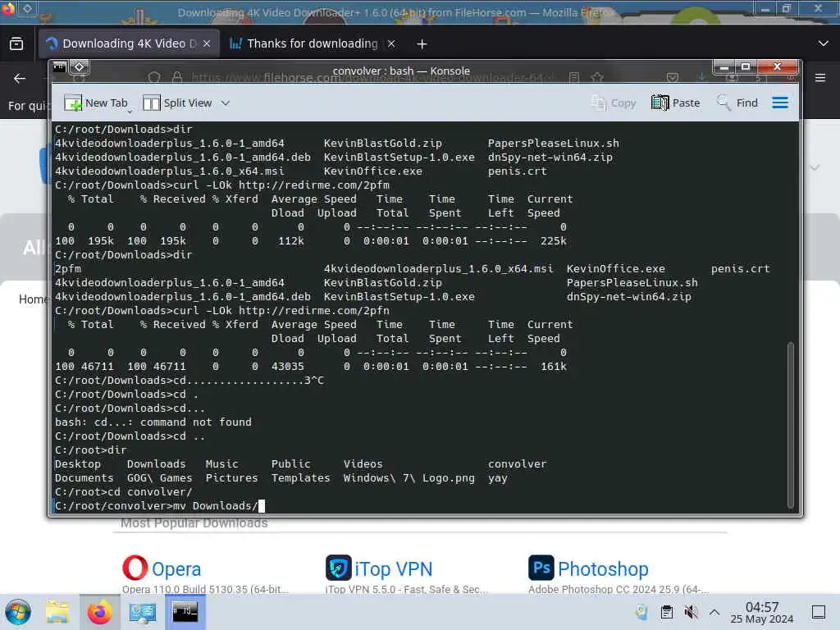Click Paste in Konsole toolbar
Screen dimensions: 840x630
coord(676,103)
